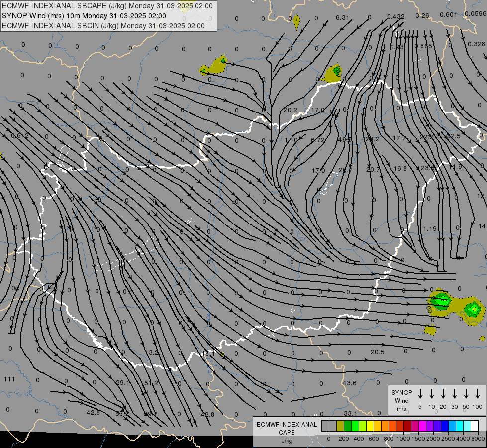Click the ECMWF-INDEX-ANAL label in the CAPE legend
This screenshot has width=487, height=448.
click(287, 425)
